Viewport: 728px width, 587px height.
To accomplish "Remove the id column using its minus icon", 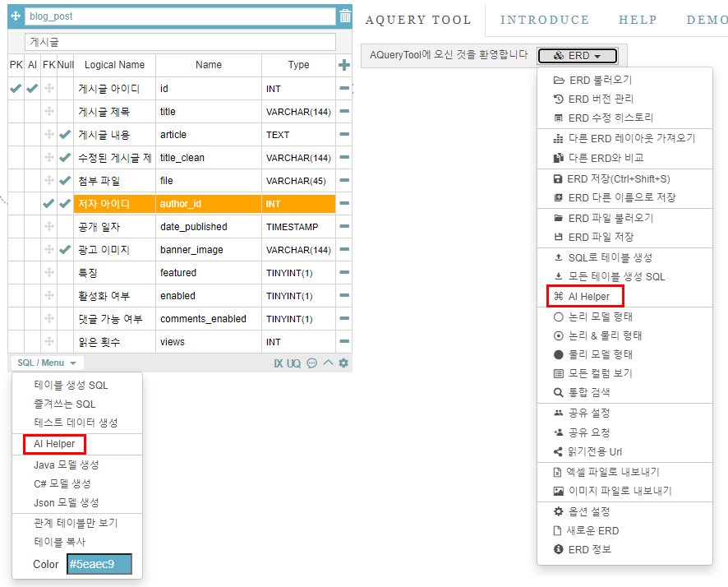I will click(344, 88).
